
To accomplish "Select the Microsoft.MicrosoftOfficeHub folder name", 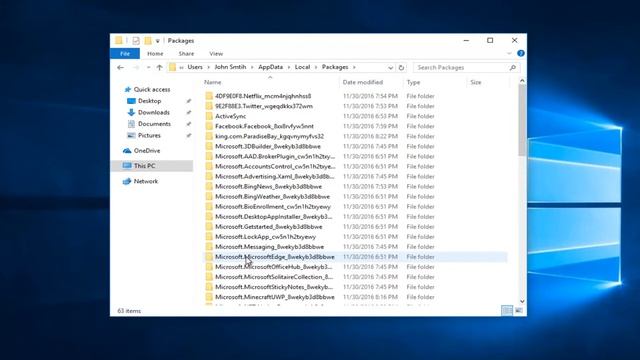I will (273, 267).
